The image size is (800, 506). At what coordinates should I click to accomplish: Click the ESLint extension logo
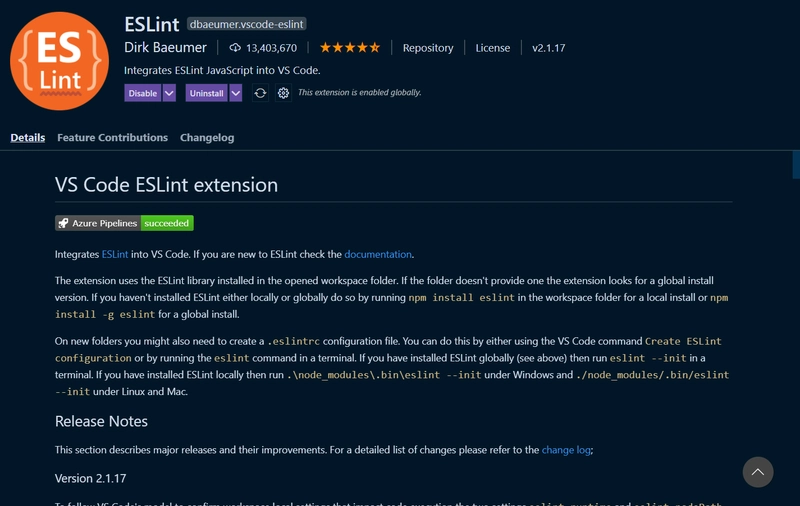tap(59, 61)
